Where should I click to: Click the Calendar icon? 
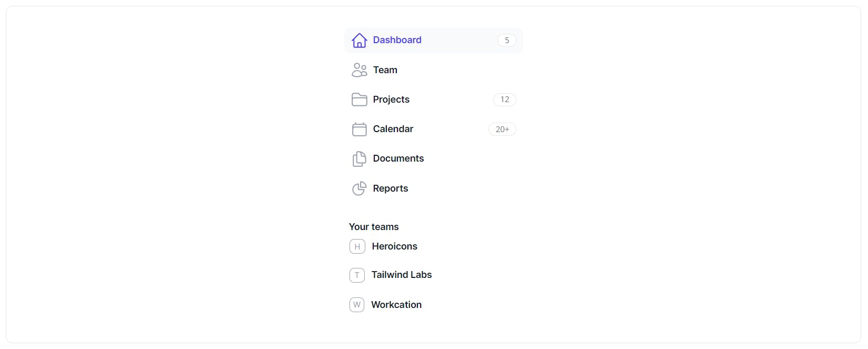(360, 129)
